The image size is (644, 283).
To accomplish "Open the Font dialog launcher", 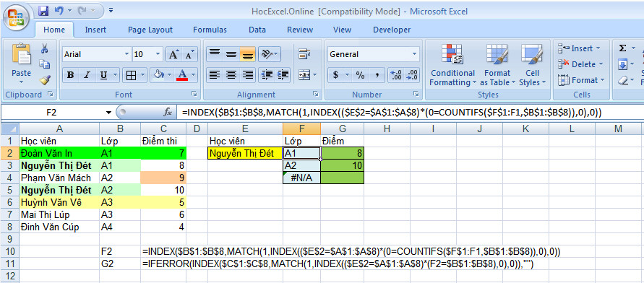I will pos(194,95).
